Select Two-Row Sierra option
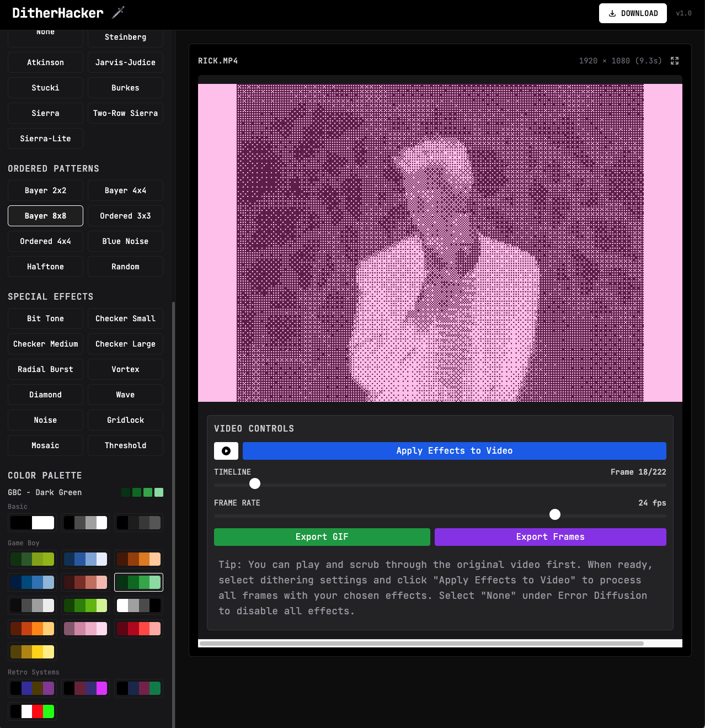Viewport: 705px width, 728px height. (125, 113)
